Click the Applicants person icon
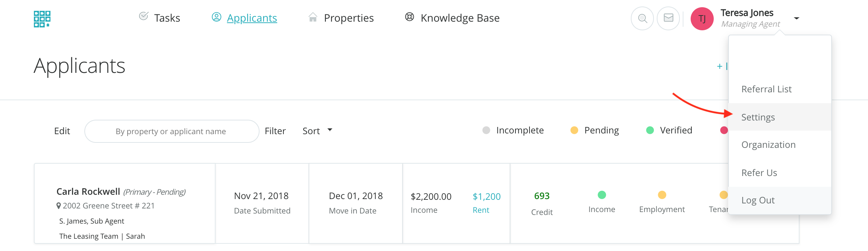The image size is (868, 251). (216, 17)
